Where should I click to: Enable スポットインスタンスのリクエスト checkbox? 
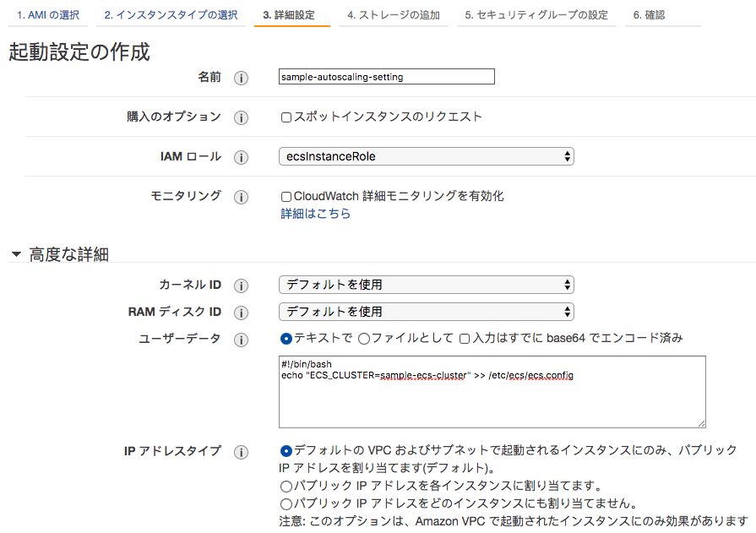[286, 117]
